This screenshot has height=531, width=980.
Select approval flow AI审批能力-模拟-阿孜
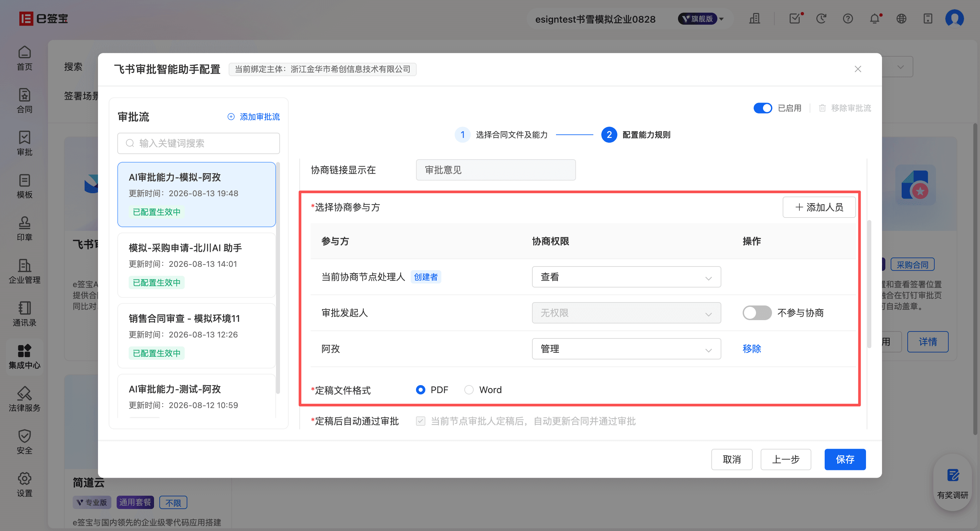point(196,194)
